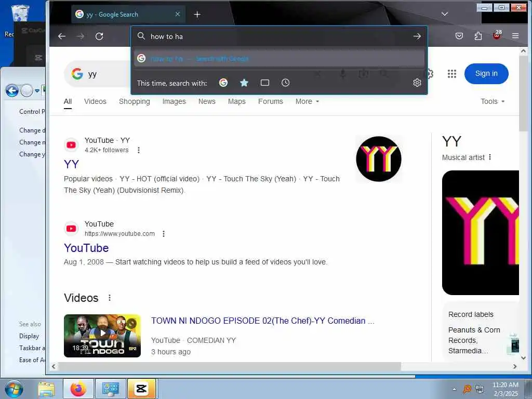Image resolution: width=532 pixels, height=399 pixels.
Task: Open TOWN NI NDOGO EPISODE 02 video link
Action: (x=263, y=321)
